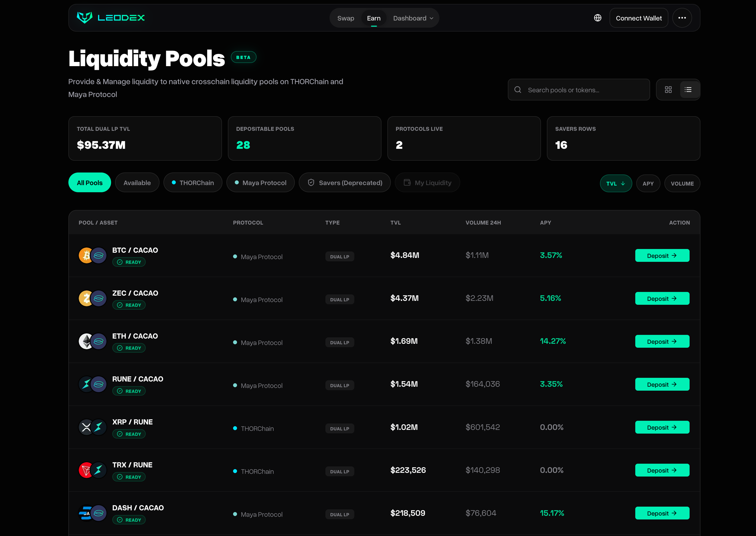Select the Earn tab

[x=374, y=18]
